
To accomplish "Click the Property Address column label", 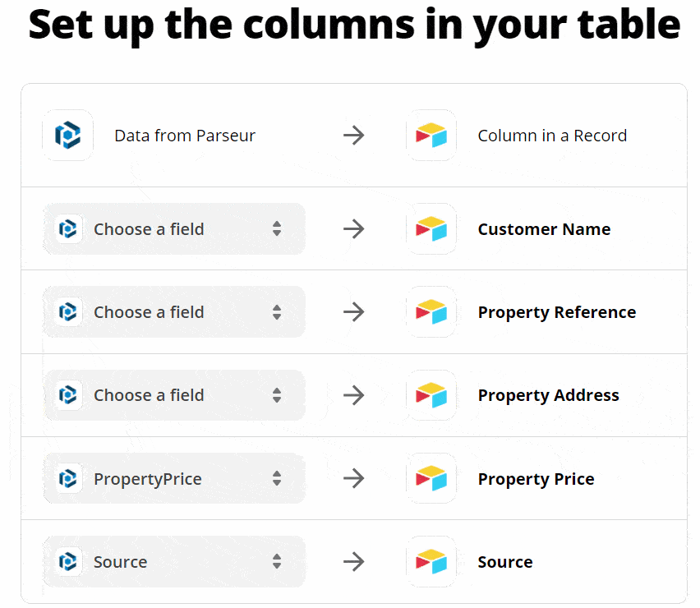I will pos(548,394).
